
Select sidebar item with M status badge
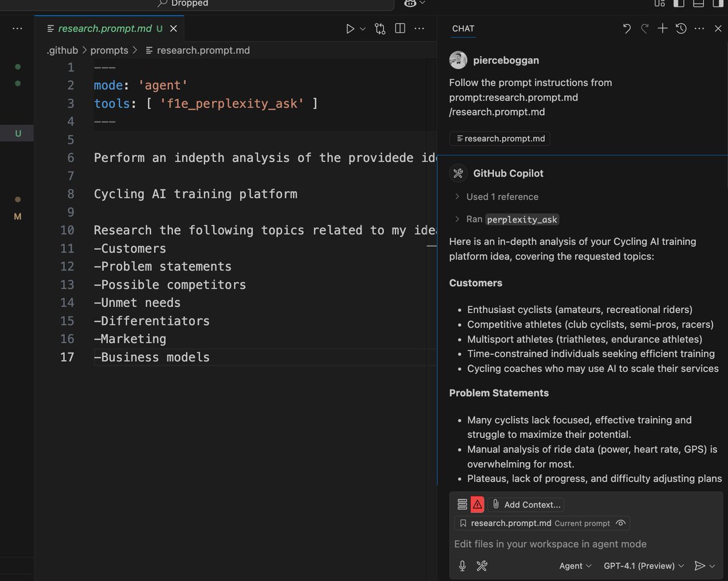(17, 216)
